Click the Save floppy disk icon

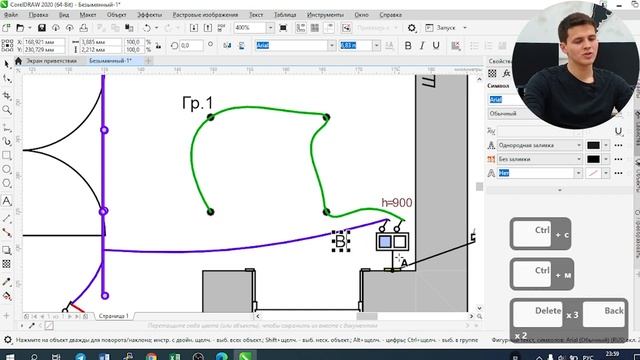pyautogui.click(x=42, y=28)
